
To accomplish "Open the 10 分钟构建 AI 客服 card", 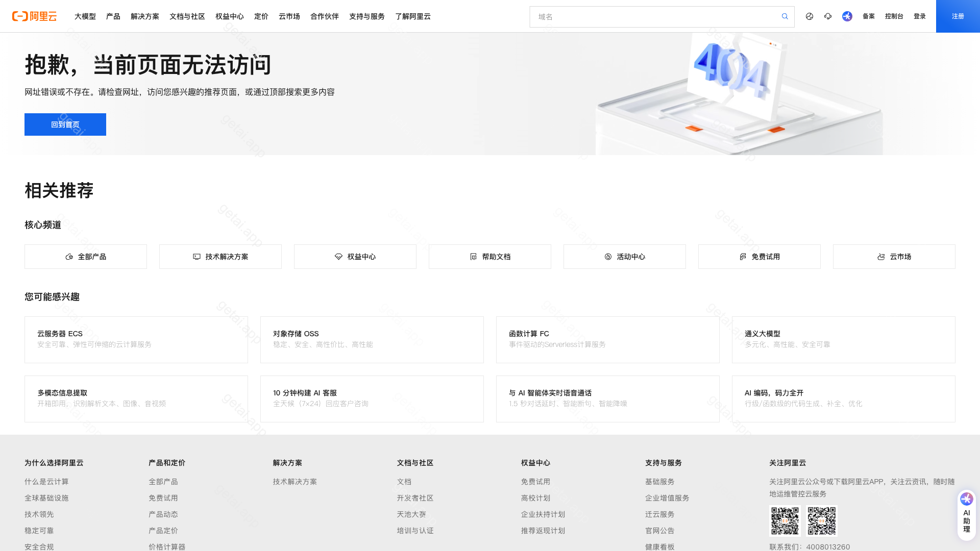I will pyautogui.click(x=372, y=399).
